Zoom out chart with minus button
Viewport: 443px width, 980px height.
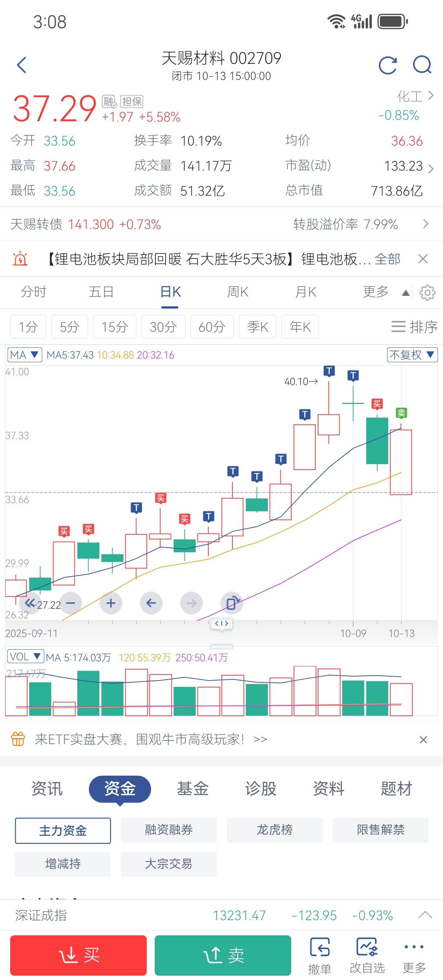tap(71, 603)
